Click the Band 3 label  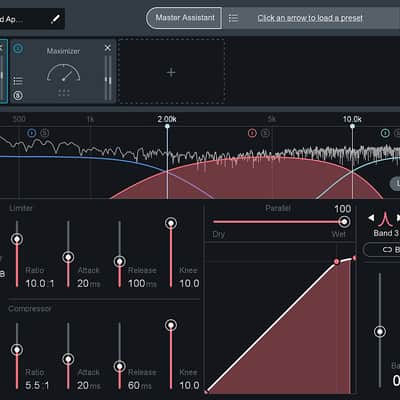pos(386,233)
